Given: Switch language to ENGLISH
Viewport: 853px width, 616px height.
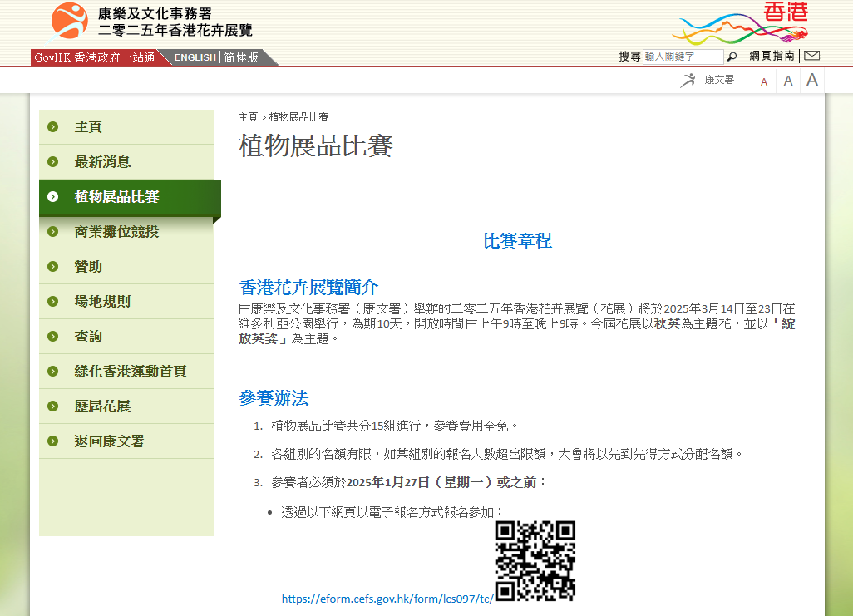Looking at the screenshot, I should click(195, 57).
